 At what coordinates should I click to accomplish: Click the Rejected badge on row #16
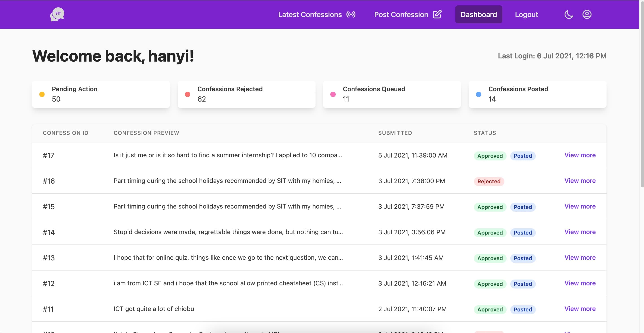489,181
